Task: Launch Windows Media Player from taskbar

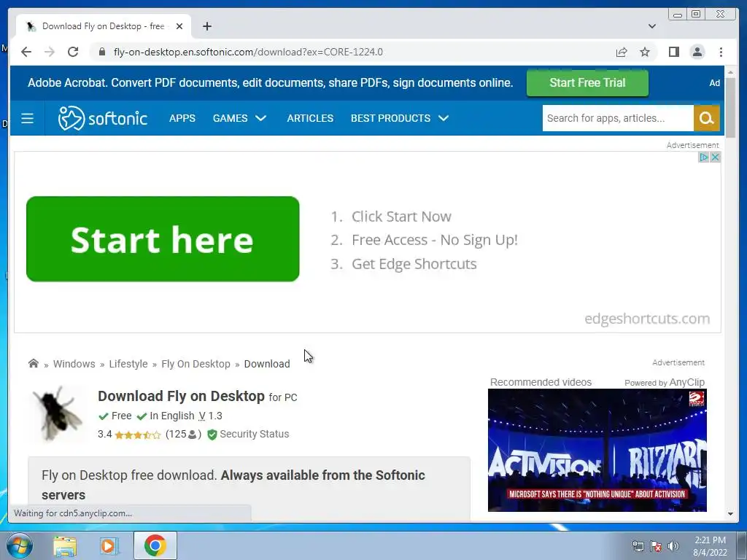Action: pos(109,545)
